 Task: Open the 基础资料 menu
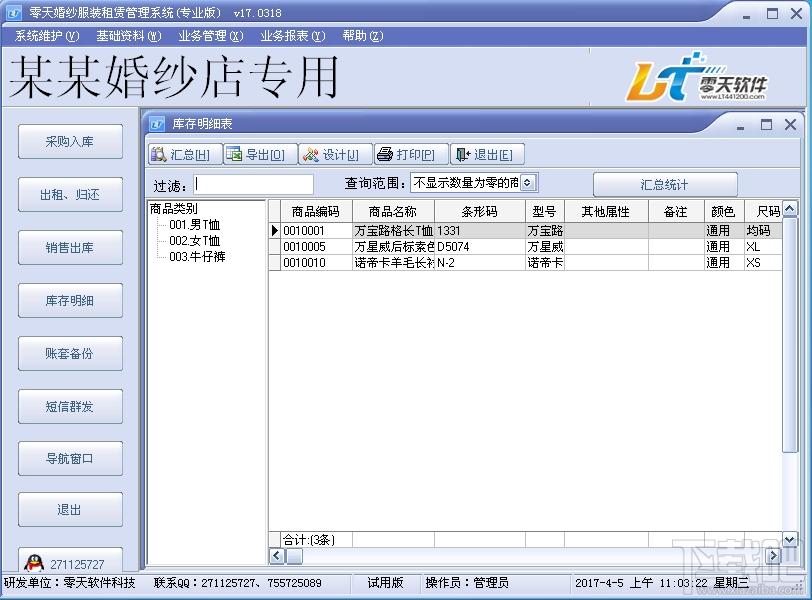coord(128,36)
